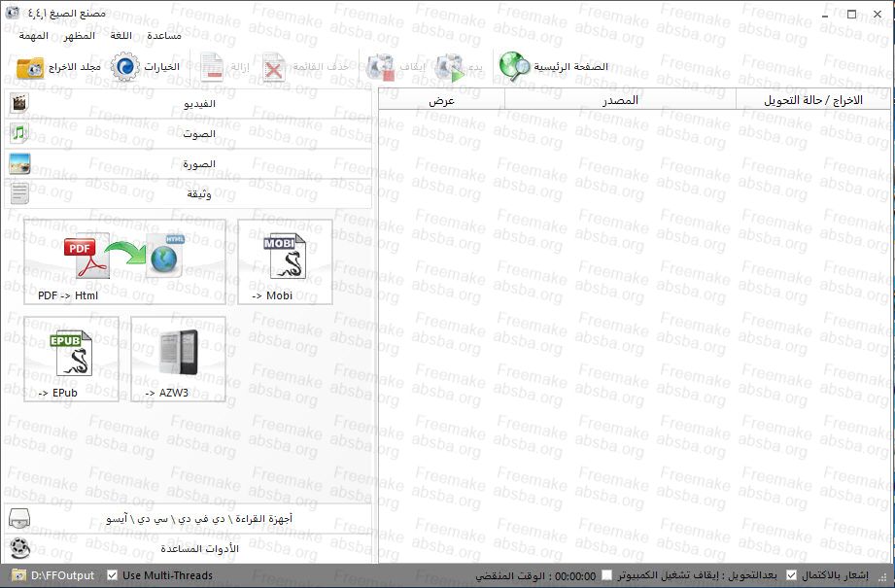Choose the -> AZW3 Kindle conversion tile
This screenshot has height=588, width=895.
coord(178,359)
